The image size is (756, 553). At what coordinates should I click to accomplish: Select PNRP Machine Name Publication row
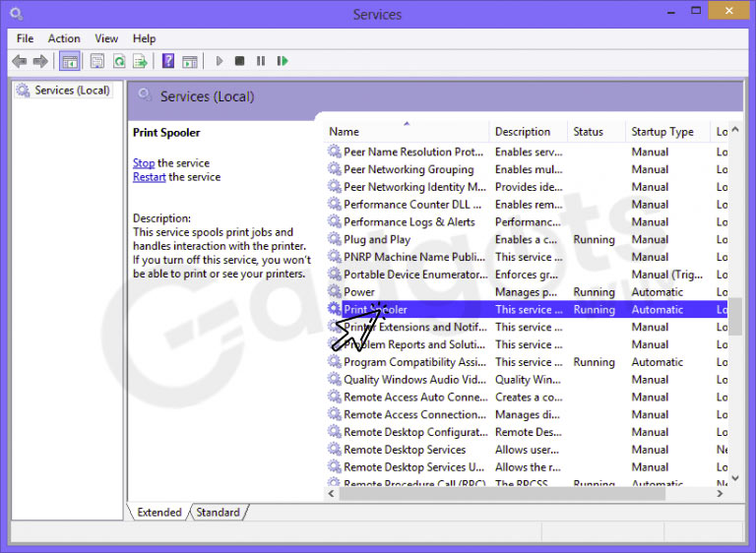(x=526, y=257)
